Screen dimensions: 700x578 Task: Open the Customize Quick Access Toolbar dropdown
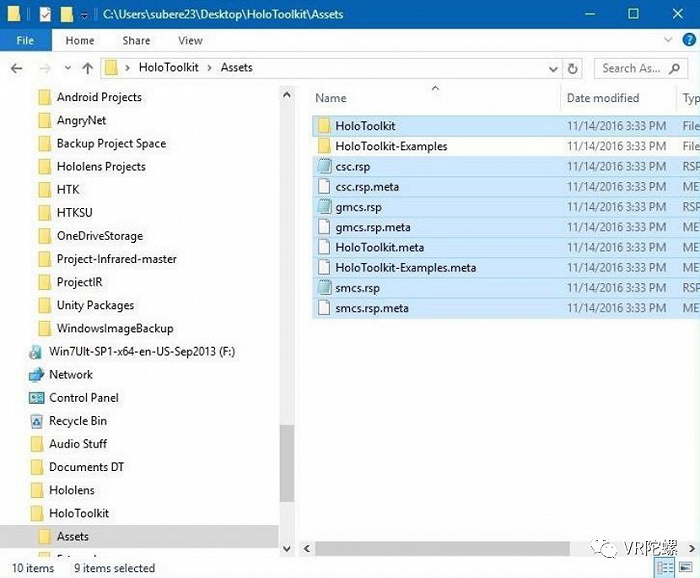[84, 15]
